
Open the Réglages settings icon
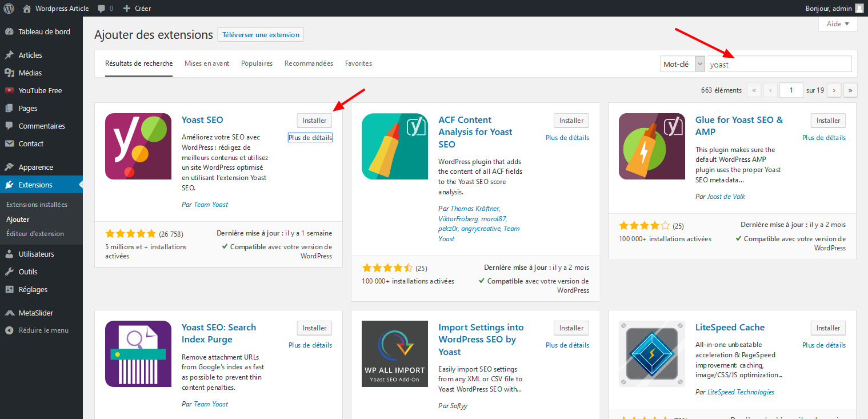coord(9,289)
